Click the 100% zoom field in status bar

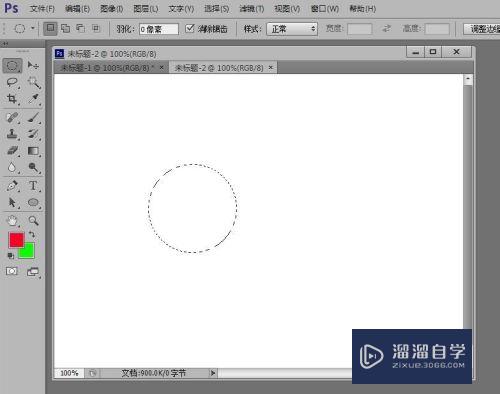pos(69,373)
